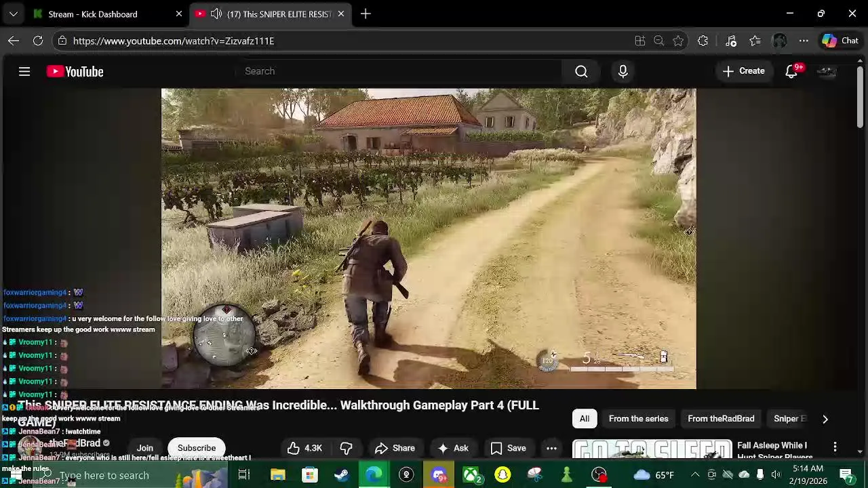Expand the tab search dropdown arrow
The image size is (868, 488).
pyautogui.click(x=14, y=14)
